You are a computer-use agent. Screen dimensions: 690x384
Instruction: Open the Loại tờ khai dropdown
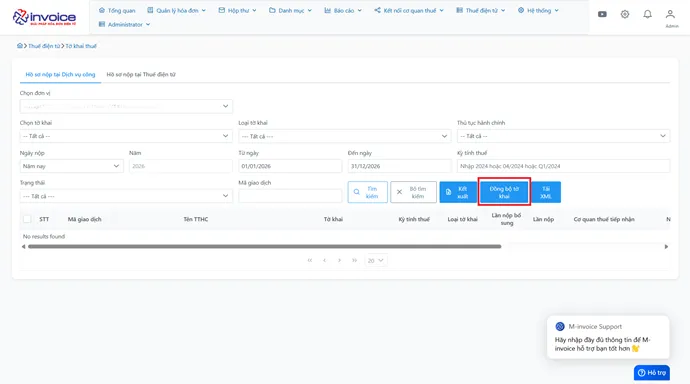pyautogui.click(x=345, y=136)
